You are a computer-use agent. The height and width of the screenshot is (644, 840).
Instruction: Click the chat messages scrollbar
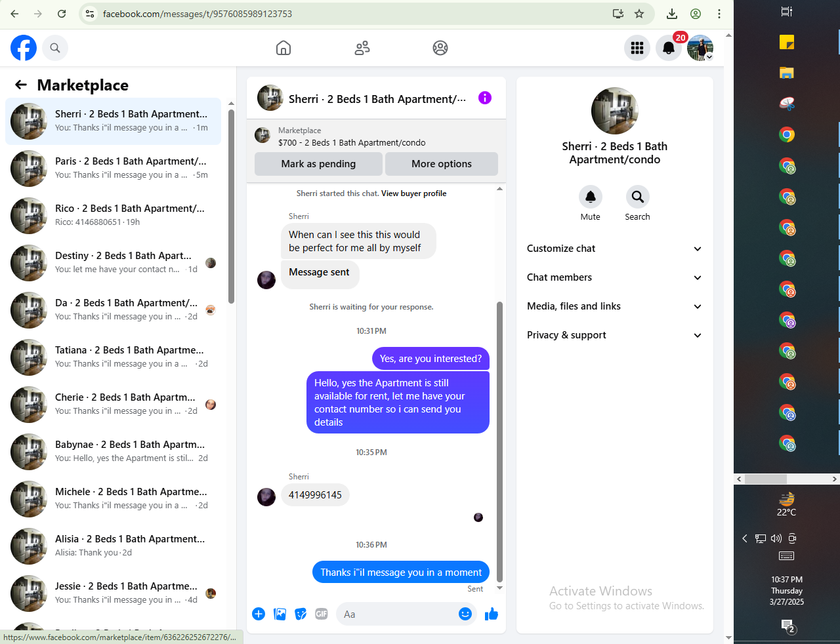pos(499,441)
